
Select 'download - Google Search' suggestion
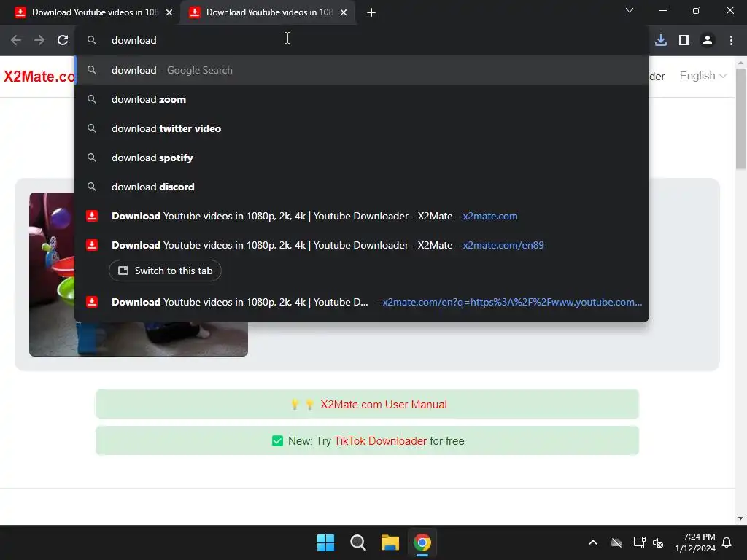(x=362, y=70)
